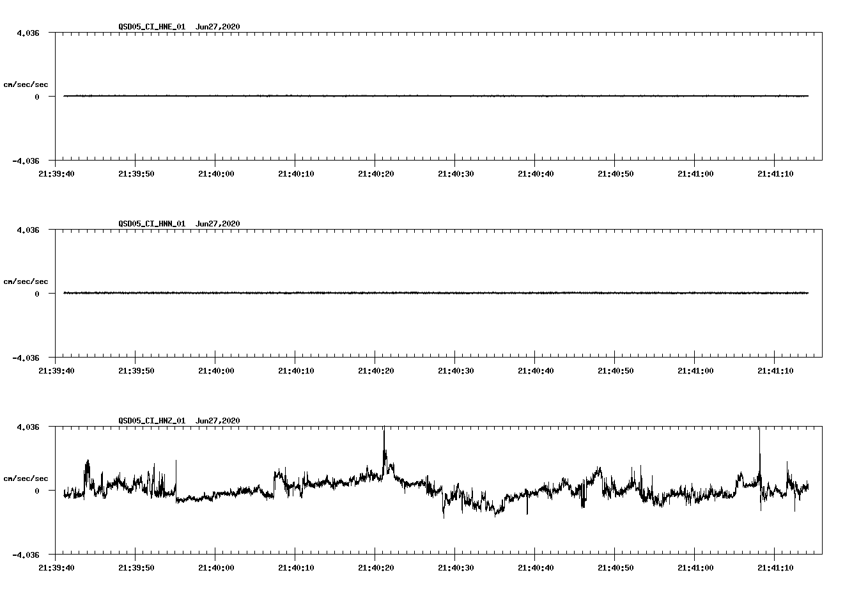
Task: Click the -4.036 lower limit on HNN plot
Action: [x=26, y=358]
